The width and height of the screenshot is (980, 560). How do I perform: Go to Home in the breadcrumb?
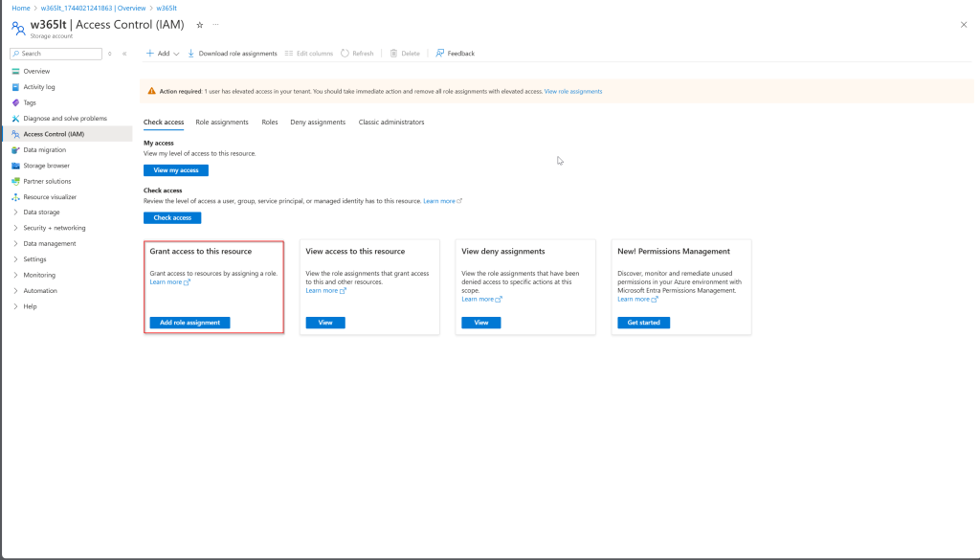(x=21, y=8)
